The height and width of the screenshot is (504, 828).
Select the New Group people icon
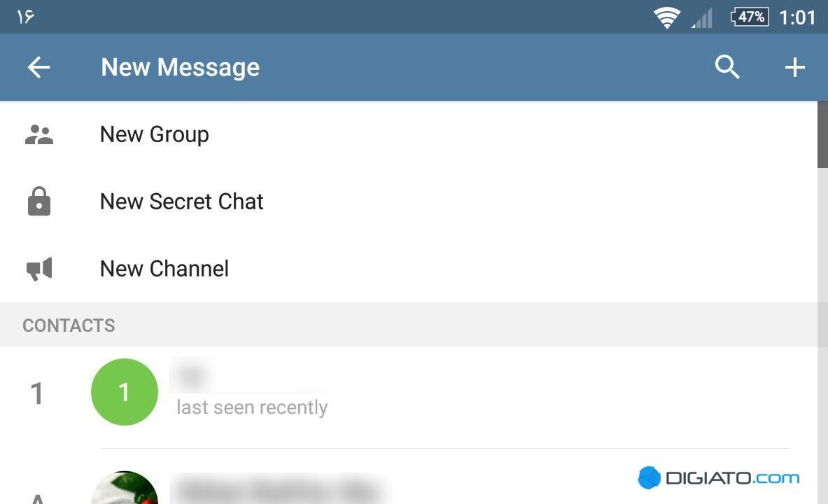(39, 134)
